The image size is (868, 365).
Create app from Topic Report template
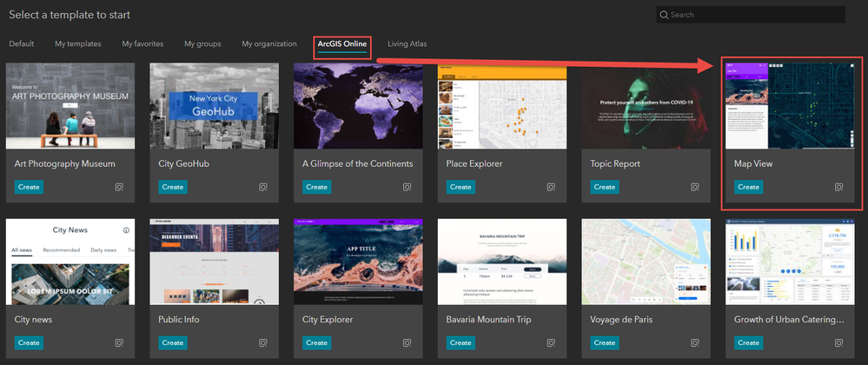[x=605, y=187]
